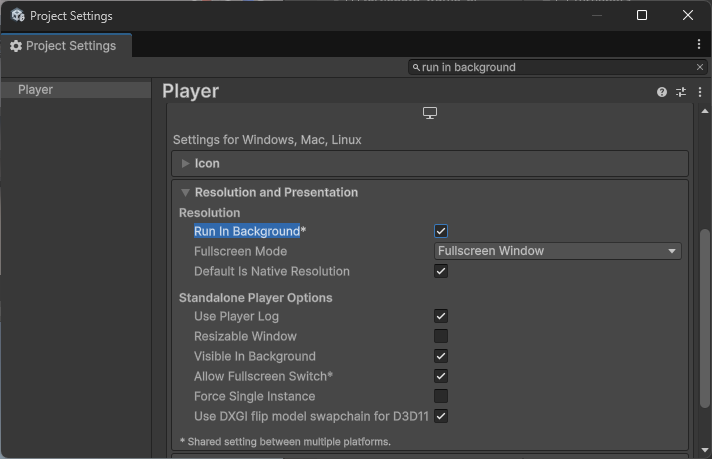712x459 pixels.
Task: Open the Project Settings tab options menu
Action: 699,45
